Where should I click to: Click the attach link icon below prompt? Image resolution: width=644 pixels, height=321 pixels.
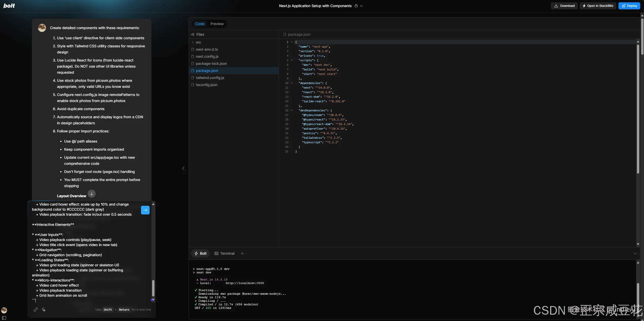coord(36,310)
